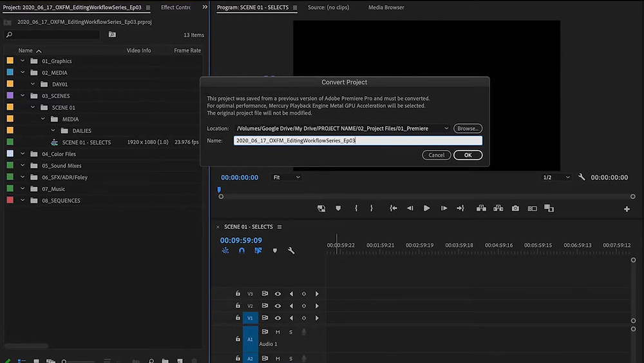The image size is (644, 363).
Task: Step forward one frame
Action: (444, 208)
